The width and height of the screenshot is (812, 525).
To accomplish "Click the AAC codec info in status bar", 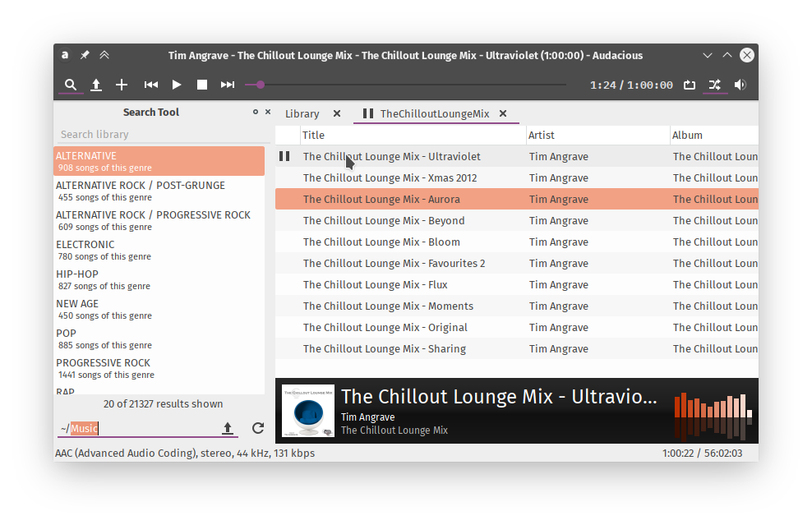I will pyautogui.click(x=185, y=453).
